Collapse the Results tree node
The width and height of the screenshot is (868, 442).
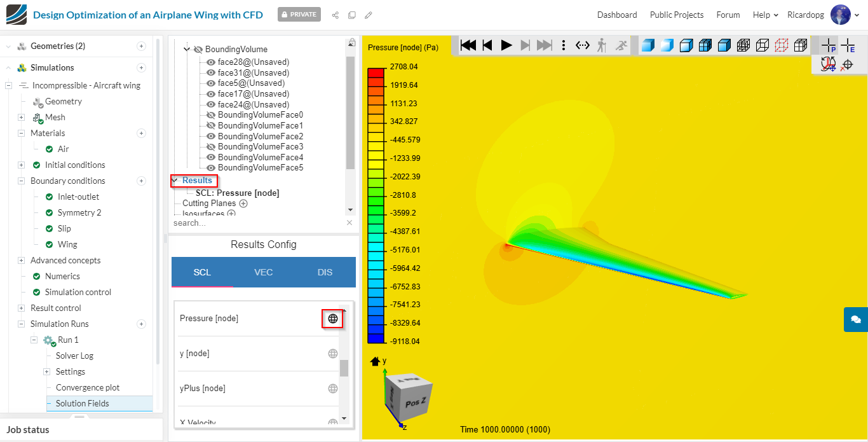[x=175, y=181]
